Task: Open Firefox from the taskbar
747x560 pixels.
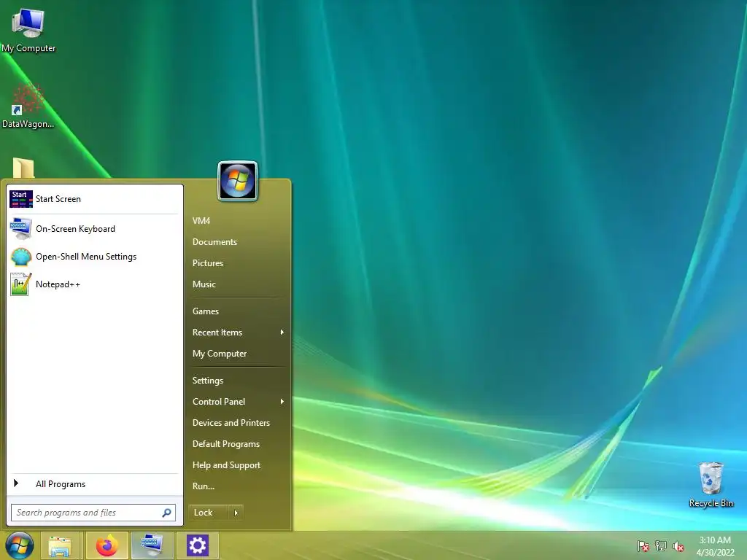Action: (x=107, y=545)
